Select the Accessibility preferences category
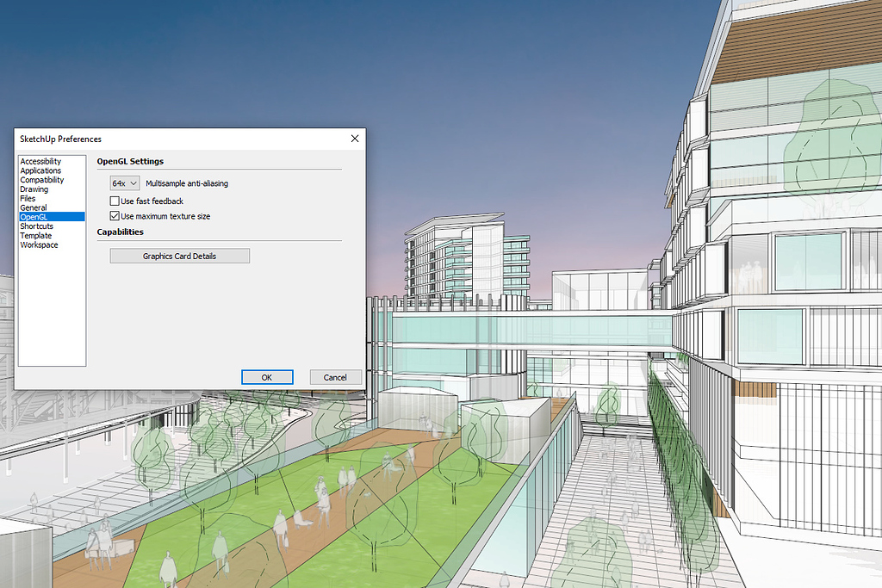This screenshot has width=882, height=588. (x=40, y=161)
